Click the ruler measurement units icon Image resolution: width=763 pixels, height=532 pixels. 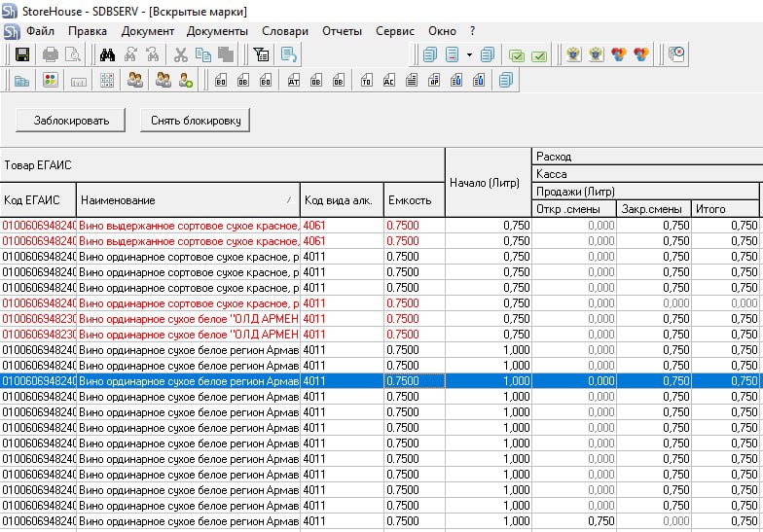point(79,81)
